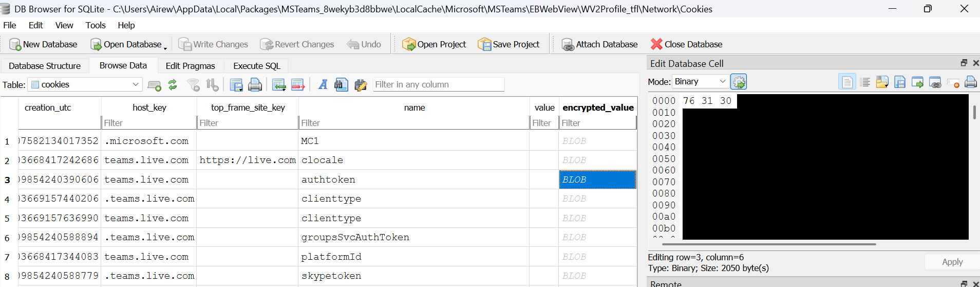Toggle the auto-format mode gear button

tap(739, 82)
